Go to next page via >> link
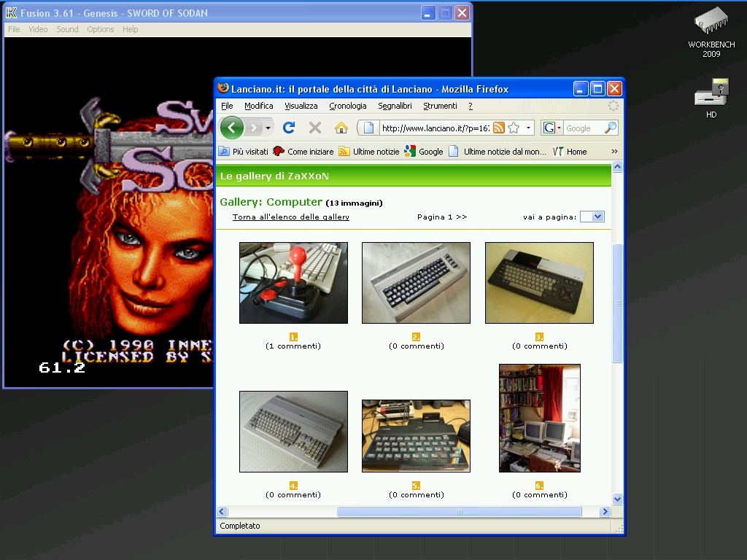Image resolution: width=747 pixels, height=560 pixels. 461,217
